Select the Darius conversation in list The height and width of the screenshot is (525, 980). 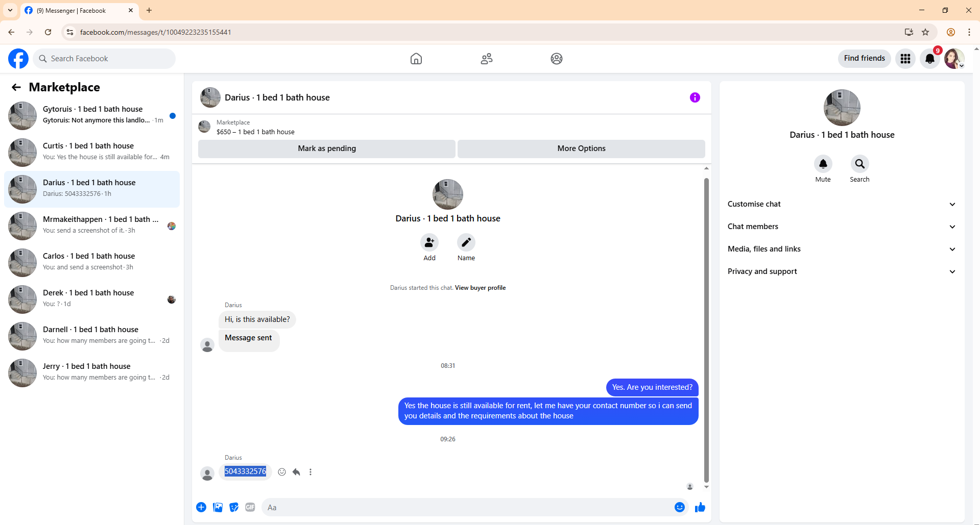pos(92,189)
